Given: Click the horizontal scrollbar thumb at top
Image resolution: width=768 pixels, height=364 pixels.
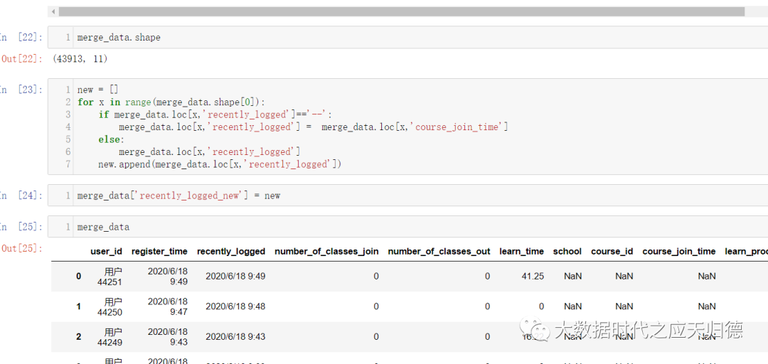Looking at the screenshot, I should (x=402, y=11).
